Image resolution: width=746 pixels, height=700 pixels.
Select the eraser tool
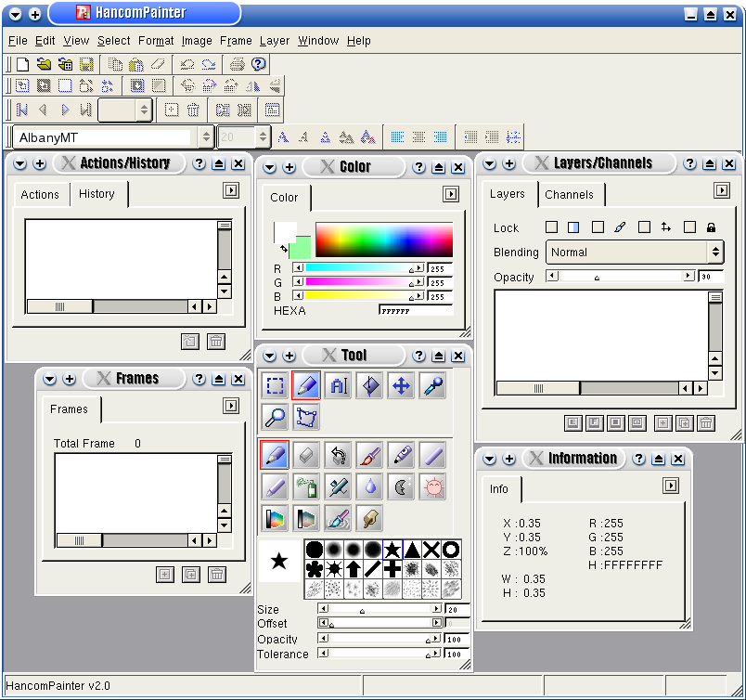coord(306,455)
